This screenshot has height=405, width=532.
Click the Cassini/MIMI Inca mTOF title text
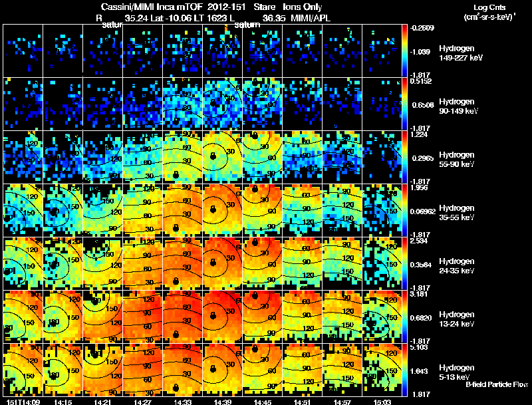coord(152,7)
